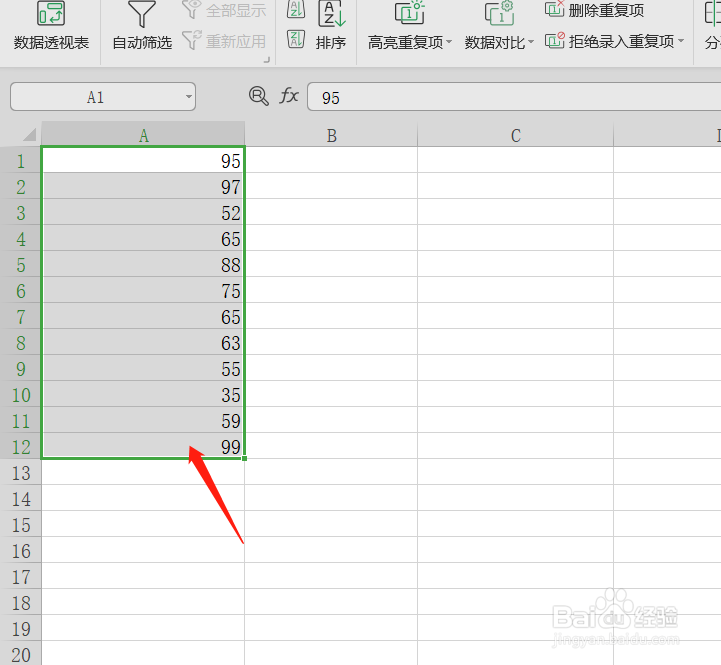Open the Name Box dropdown arrow
Image resolution: width=721 pixels, height=665 pixels.
(x=189, y=97)
